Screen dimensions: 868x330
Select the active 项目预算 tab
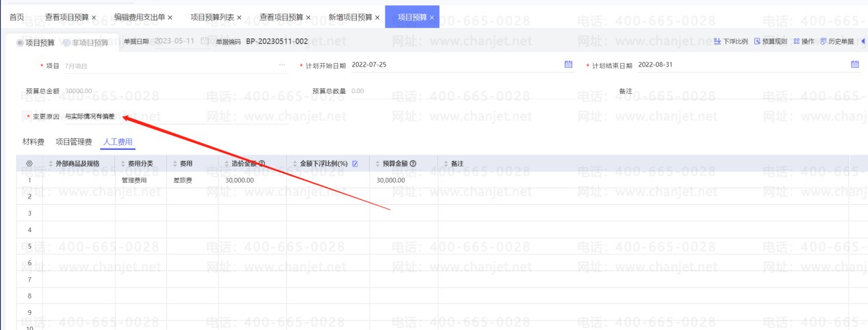(412, 16)
